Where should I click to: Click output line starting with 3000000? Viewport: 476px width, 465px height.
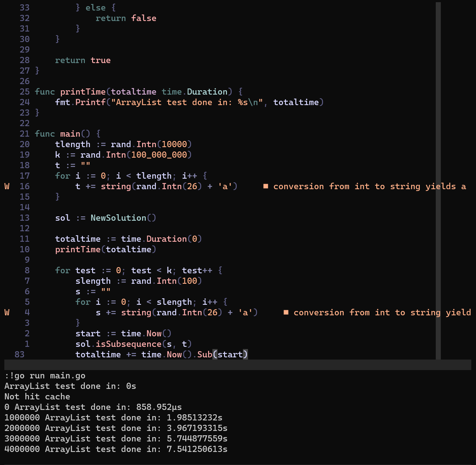point(116,439)
